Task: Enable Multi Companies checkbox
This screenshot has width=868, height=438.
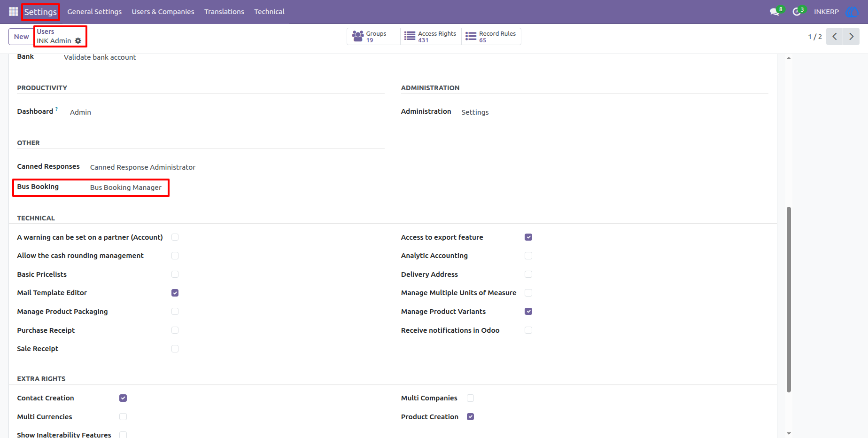Action: 470,398
